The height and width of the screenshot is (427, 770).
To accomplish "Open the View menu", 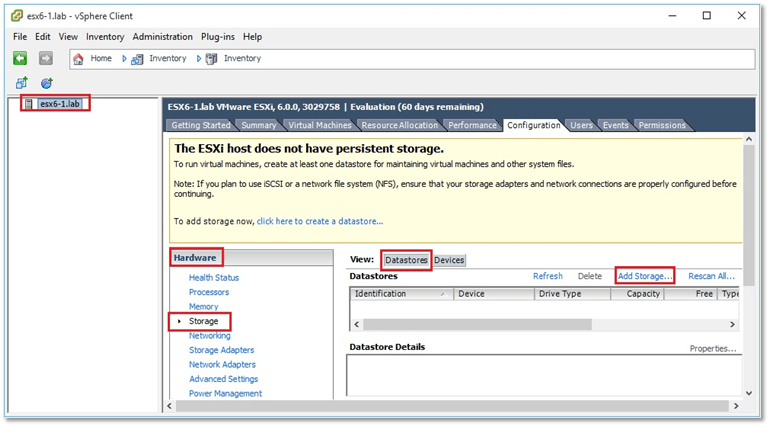I will point(68,37).
